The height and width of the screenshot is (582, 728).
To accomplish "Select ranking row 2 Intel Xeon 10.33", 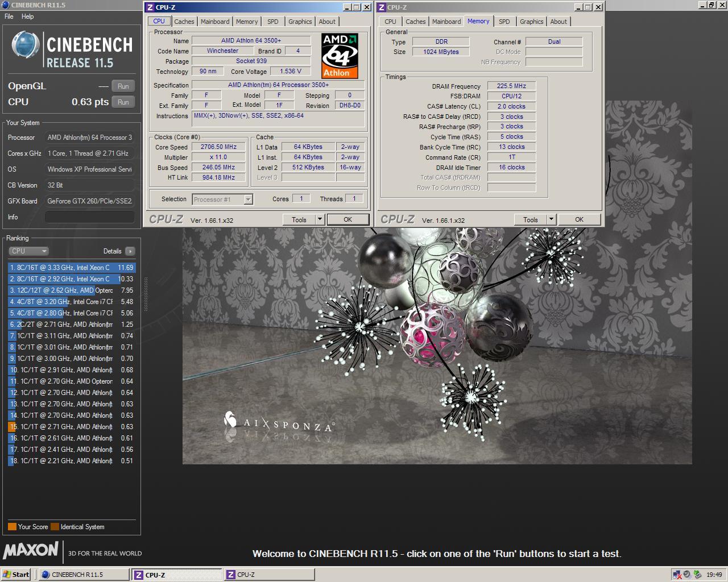I will (x=72, y=279).
